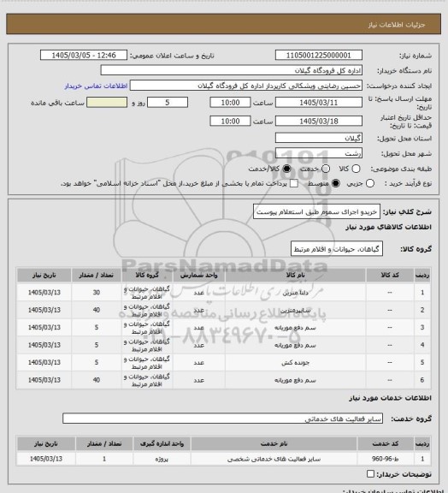Select the خدمت radio button
The height and width of the screenshot is (493, 448).
tap(326, 169)
